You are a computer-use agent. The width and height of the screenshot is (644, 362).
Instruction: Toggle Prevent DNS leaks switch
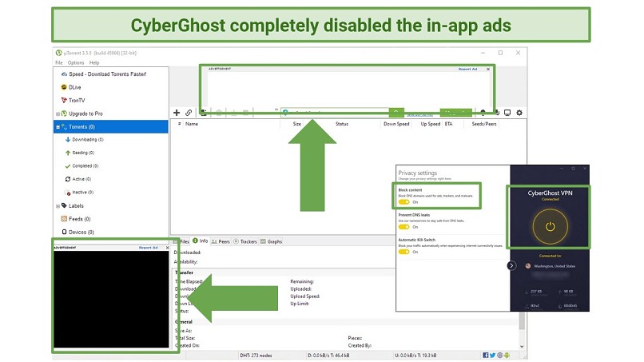pos(404,227)
